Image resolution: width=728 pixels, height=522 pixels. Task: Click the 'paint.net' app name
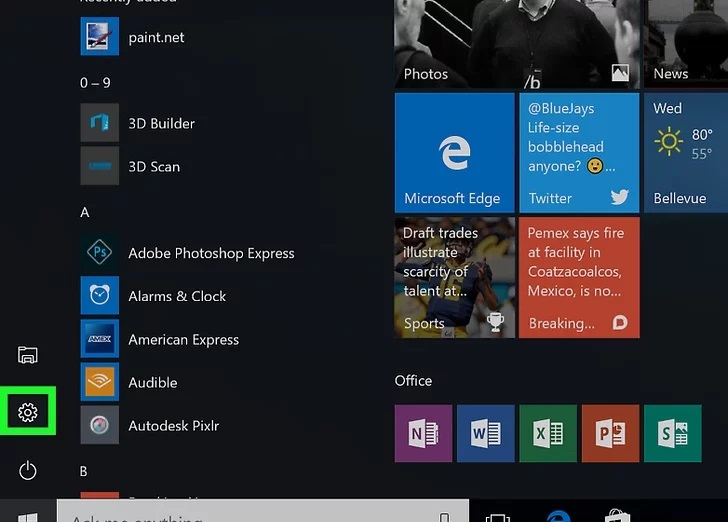156,37
